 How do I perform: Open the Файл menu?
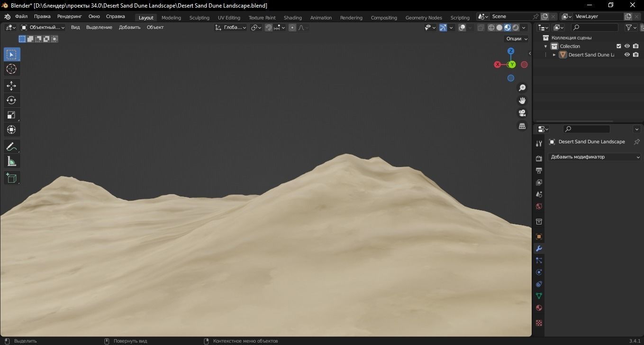(21, 17)
